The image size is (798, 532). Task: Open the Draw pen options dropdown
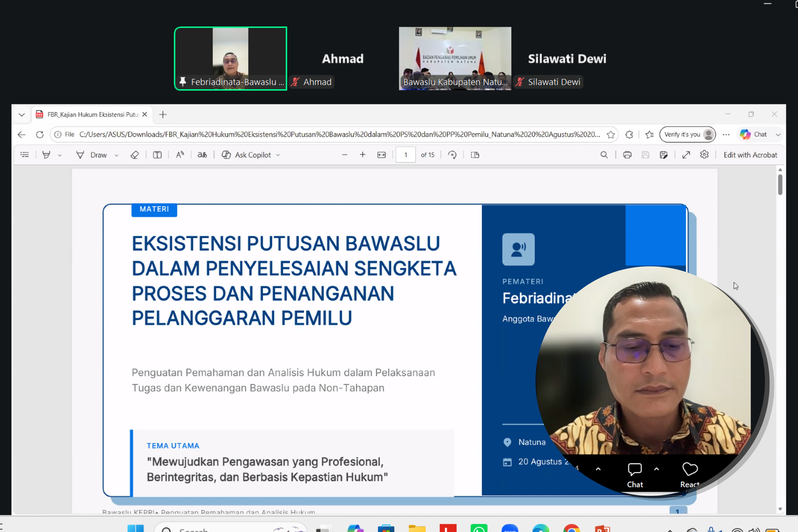pos(116,155)
